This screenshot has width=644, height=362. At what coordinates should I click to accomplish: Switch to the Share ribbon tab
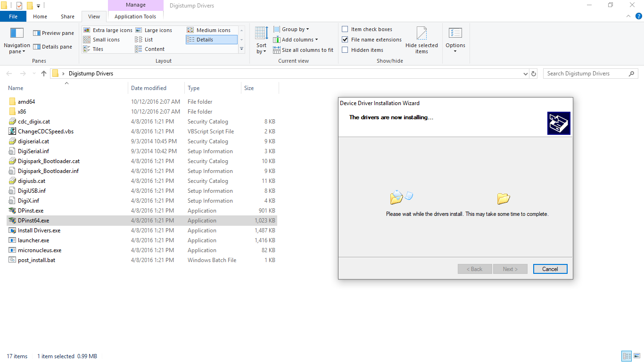pos(67,16)
